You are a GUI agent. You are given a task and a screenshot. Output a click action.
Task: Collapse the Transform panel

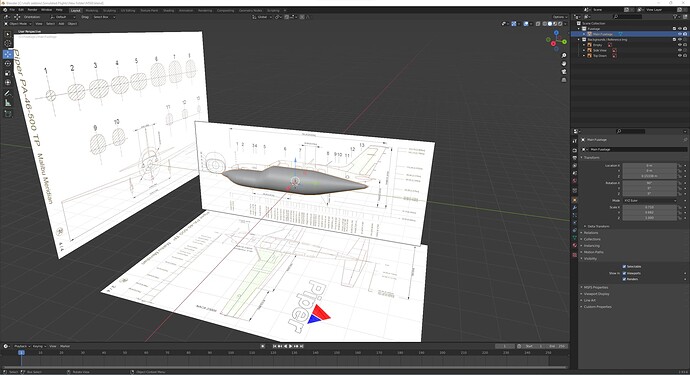(x=591, y=158)
